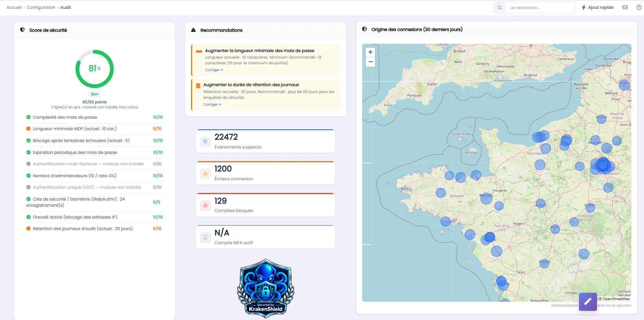Open Configuration breadcrumb
Viewport: 644px width, 320px height.
point(41,7)
